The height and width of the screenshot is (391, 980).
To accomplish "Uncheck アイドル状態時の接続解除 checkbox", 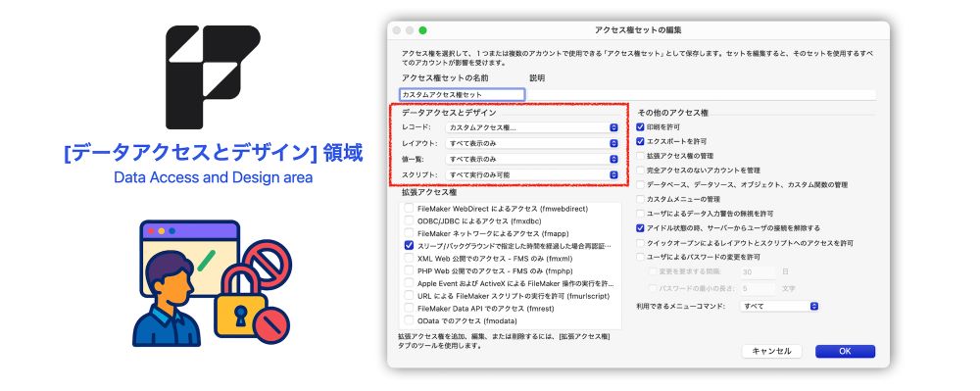I will [x=640, y=228].
